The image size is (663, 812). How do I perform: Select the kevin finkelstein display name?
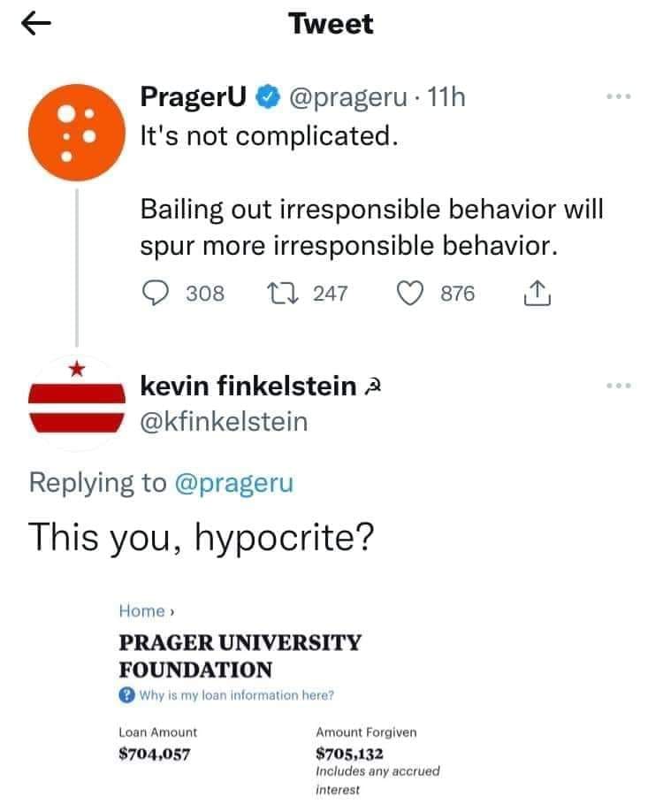pyautogui.click(x=248, y=386)
